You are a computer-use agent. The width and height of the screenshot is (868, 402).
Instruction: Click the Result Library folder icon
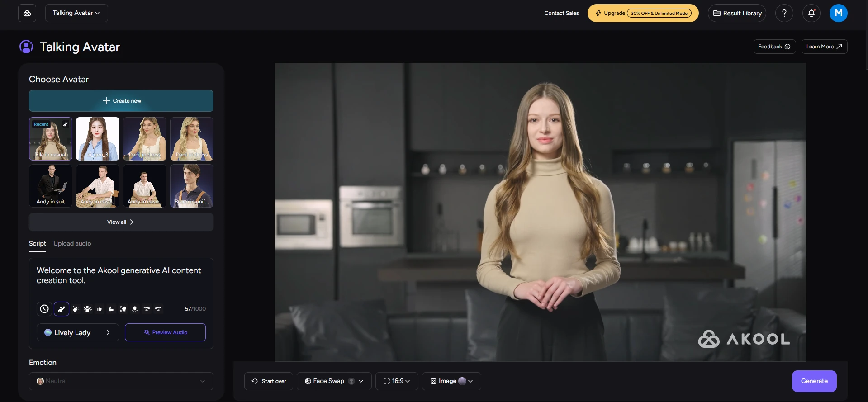click(x=717, y=13)
